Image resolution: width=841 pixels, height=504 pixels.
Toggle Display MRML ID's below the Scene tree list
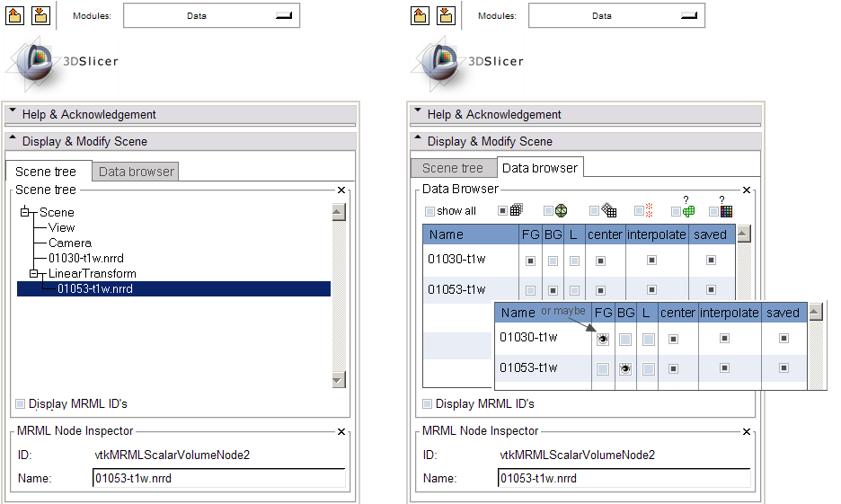pos(21,404)
